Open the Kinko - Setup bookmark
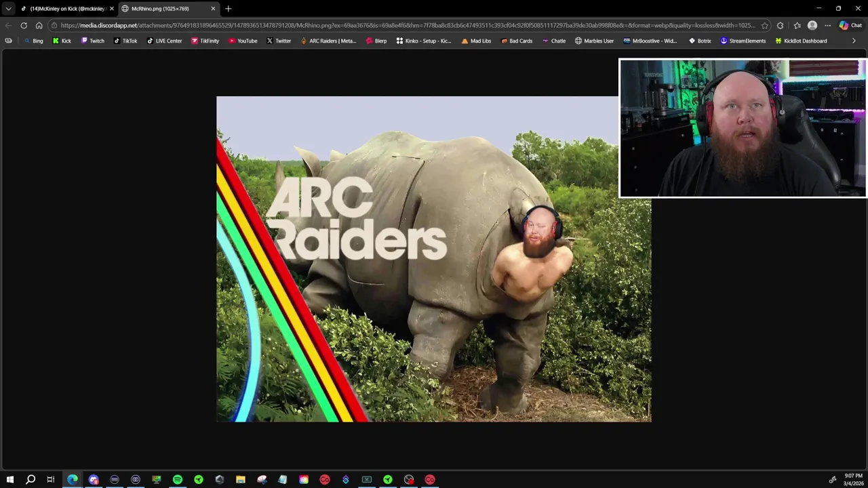 (424, 41)
